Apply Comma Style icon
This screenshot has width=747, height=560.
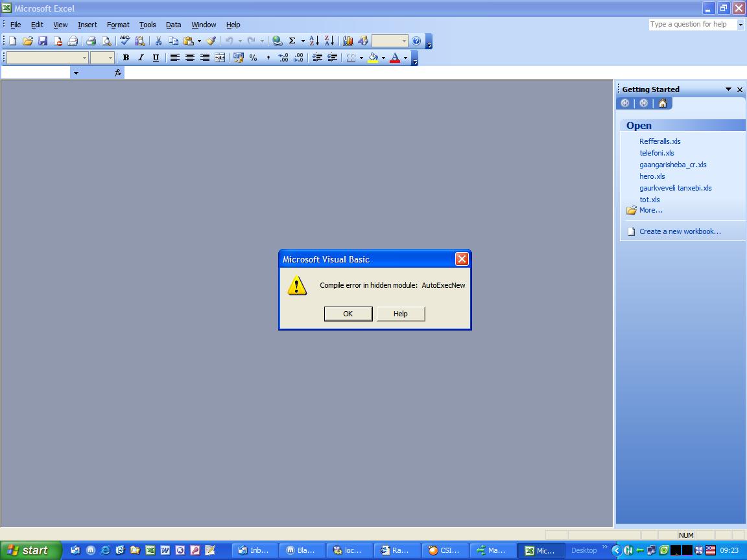[268, 58]
